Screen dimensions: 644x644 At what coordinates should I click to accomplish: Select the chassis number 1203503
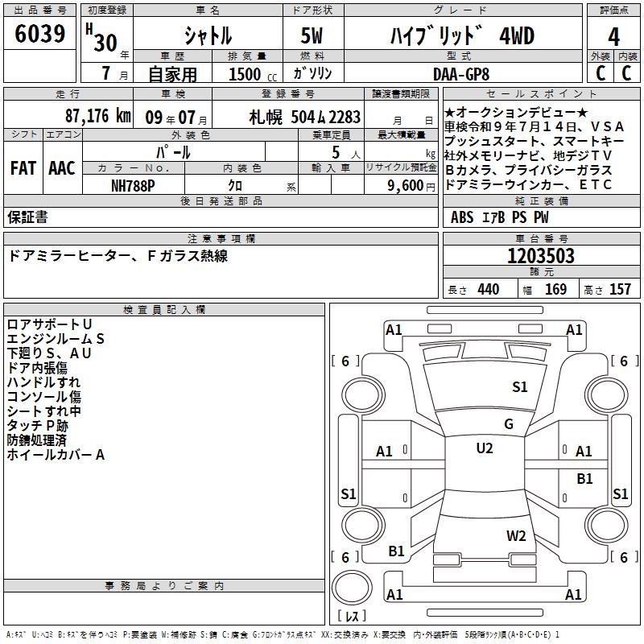click(540, 256)
